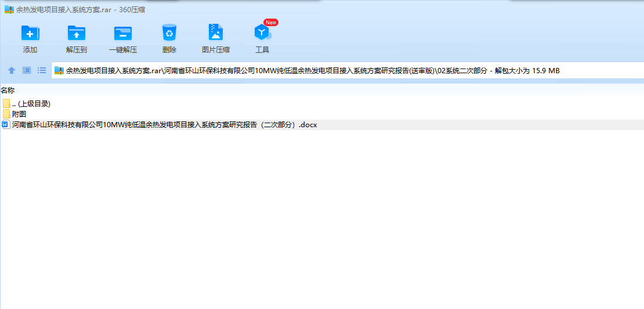Select the .. (上级目录) row
This screenshot has width=644, height=309.
pyautogui.click(x=322, y=103)
